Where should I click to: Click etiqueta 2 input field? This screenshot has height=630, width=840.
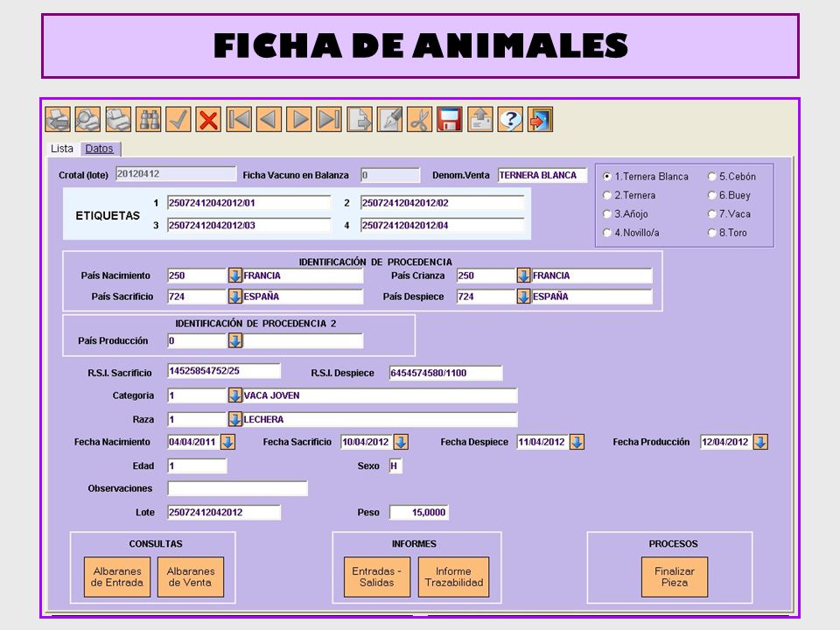[x=443, y=203]
